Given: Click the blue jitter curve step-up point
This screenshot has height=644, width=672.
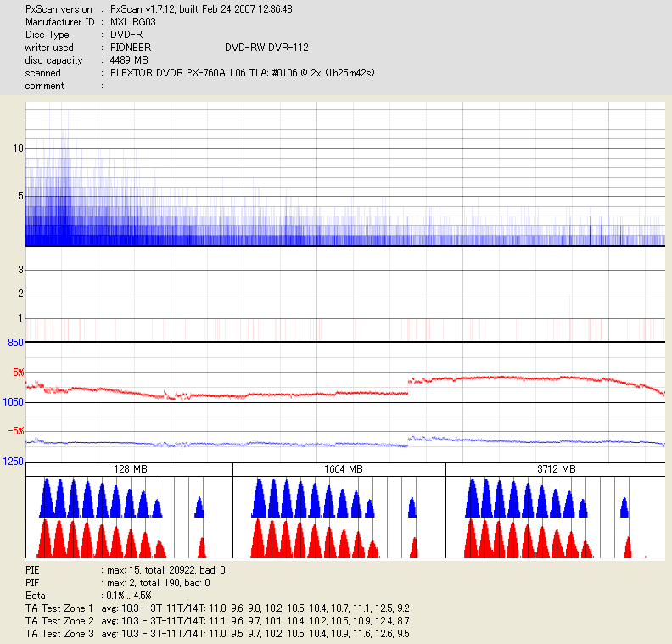Looking at the screenshot, I should (408, 442).
